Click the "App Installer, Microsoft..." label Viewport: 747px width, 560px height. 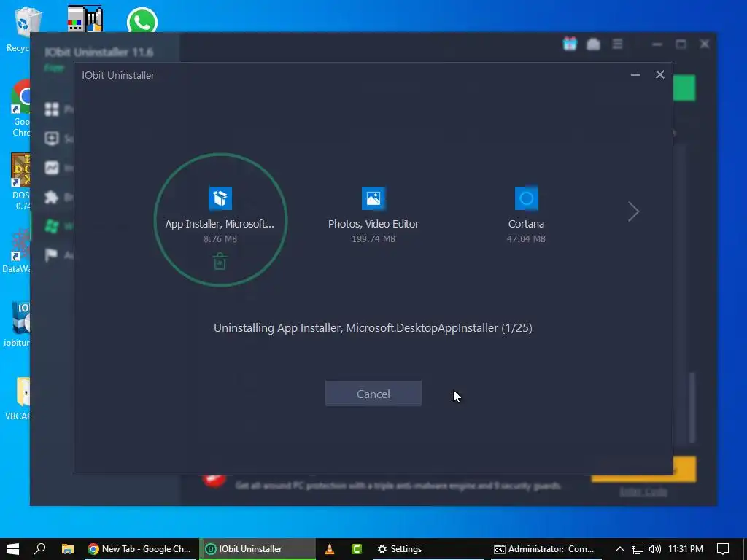pos(220,224)
